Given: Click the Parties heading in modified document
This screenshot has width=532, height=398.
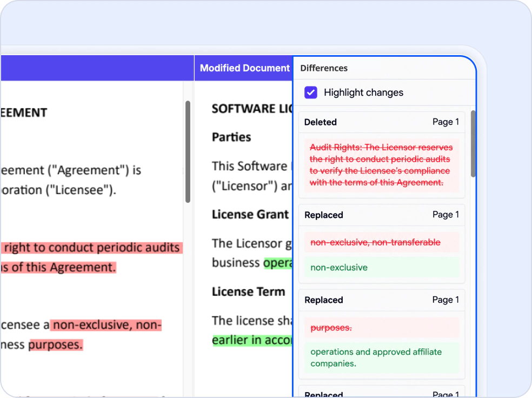Looking at the screenshot, I should [x=231, y=137].
